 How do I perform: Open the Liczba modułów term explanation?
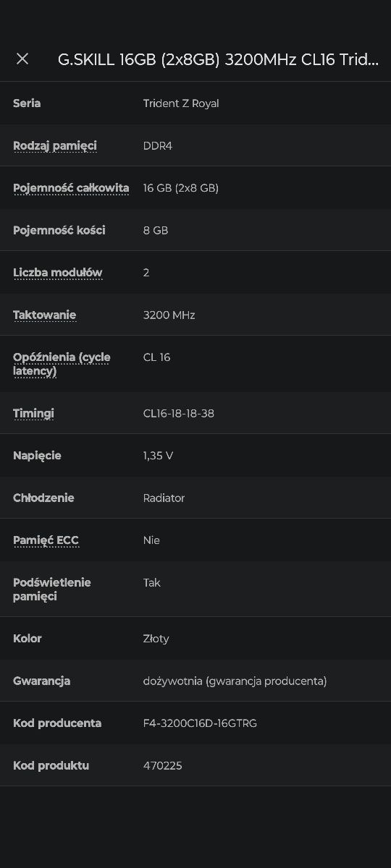58,273
